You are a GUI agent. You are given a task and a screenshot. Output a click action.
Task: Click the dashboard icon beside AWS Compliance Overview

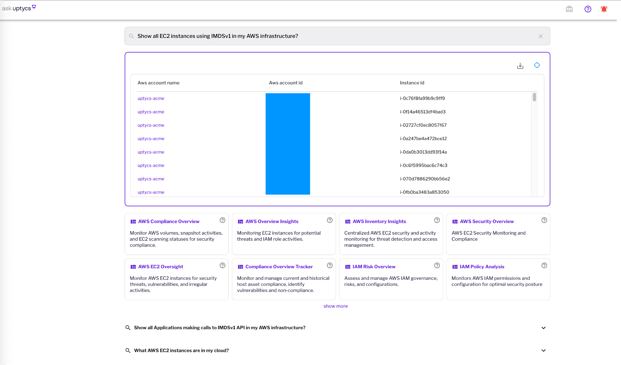(x=133, y=222)
